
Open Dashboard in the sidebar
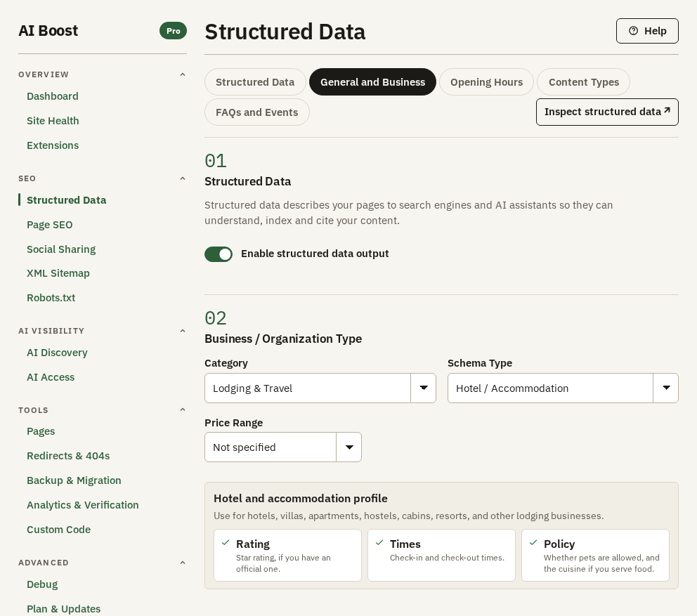(53, 96)
